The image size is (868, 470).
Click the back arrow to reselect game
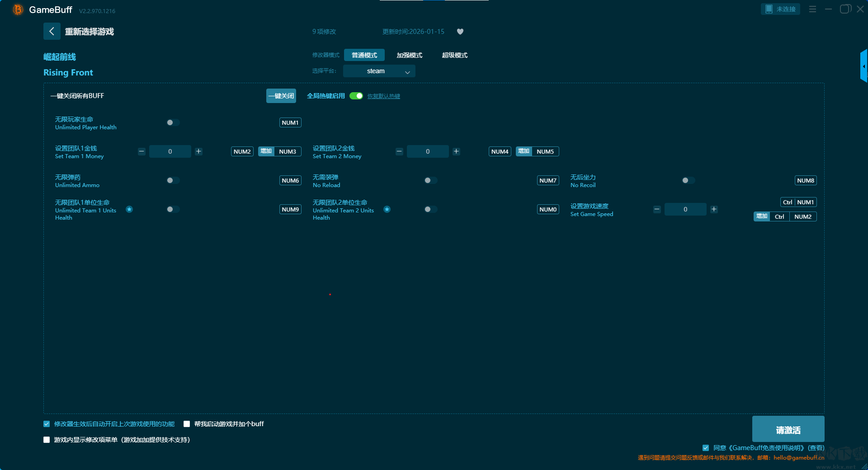click(52, 31)
